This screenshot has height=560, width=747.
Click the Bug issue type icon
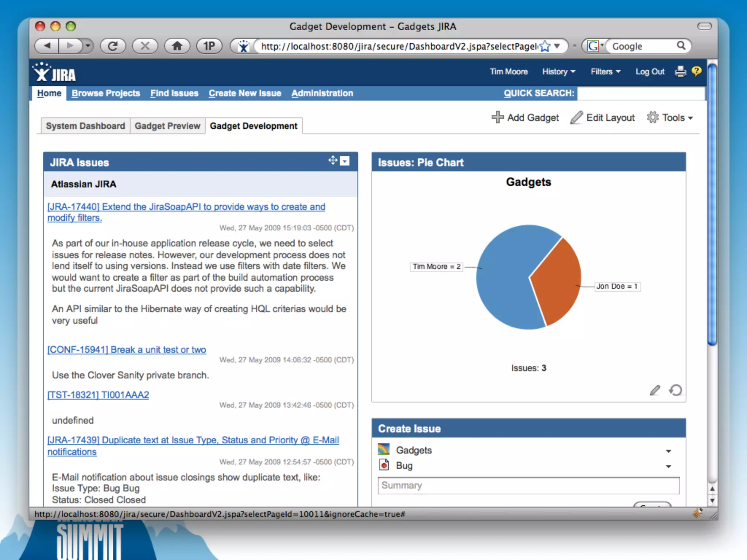(384, 465)
